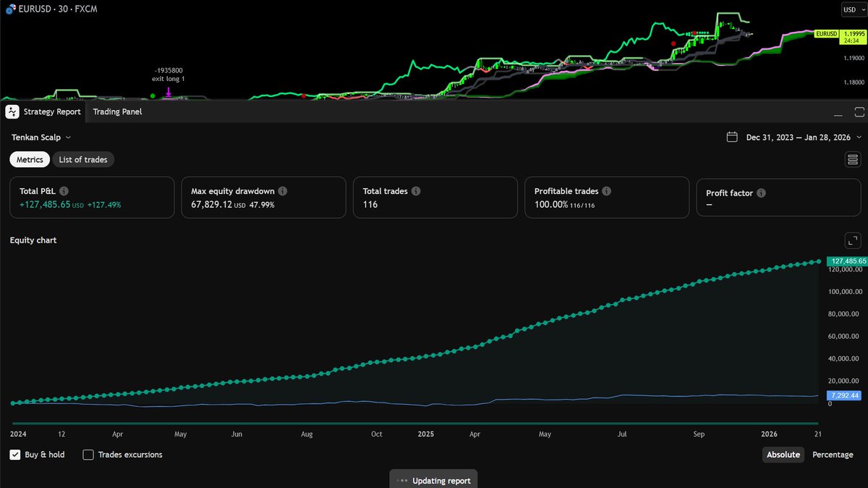This screenshot has height=488, width=868.
Task: Enable the Trades excursions checkbox
Action: click(x=88, y=455)
